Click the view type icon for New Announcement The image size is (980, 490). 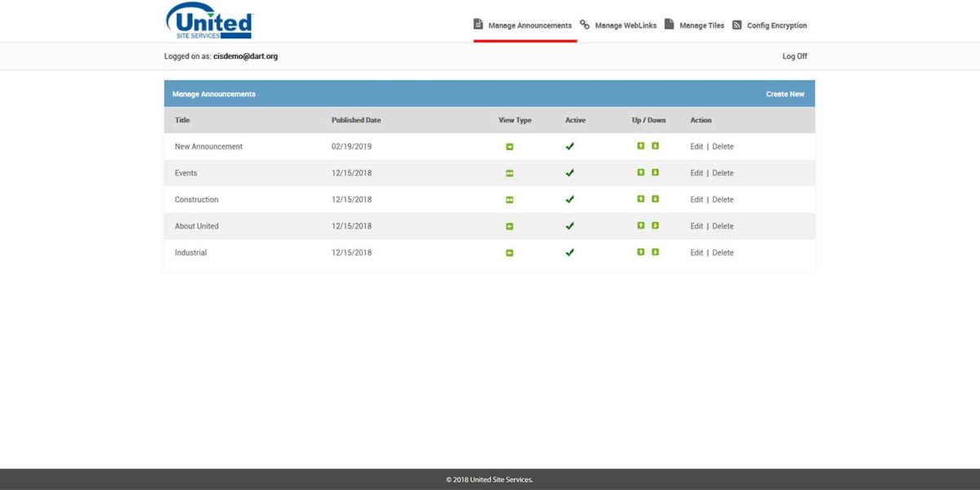[509, 146]
